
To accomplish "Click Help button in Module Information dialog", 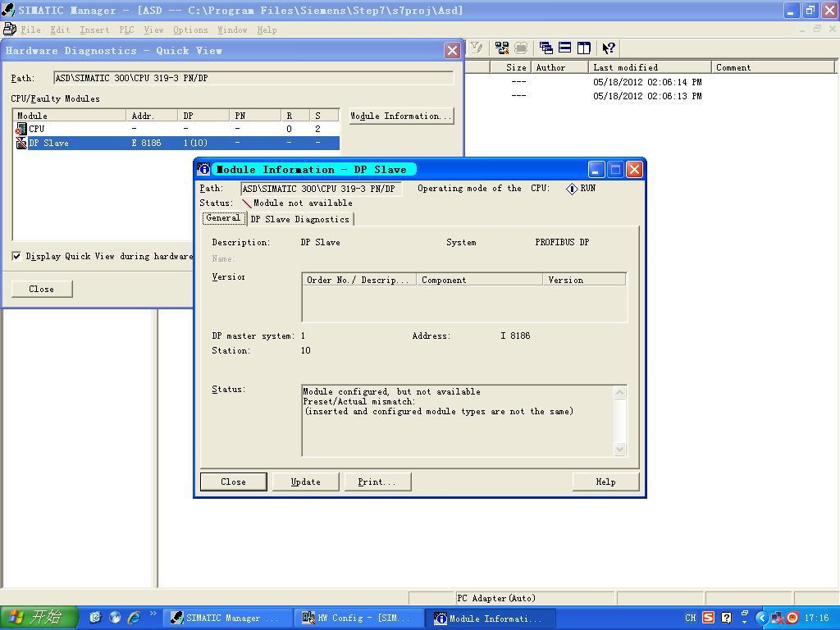I will pos(606,482).
